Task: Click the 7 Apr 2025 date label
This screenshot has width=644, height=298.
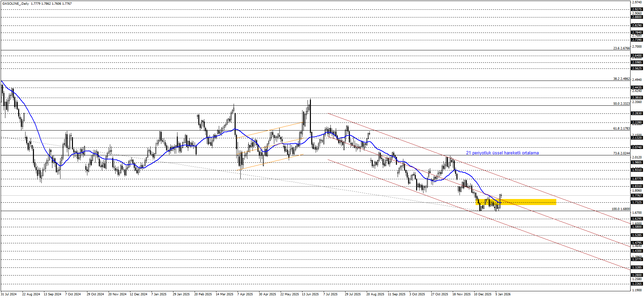Action: (245, 294)
